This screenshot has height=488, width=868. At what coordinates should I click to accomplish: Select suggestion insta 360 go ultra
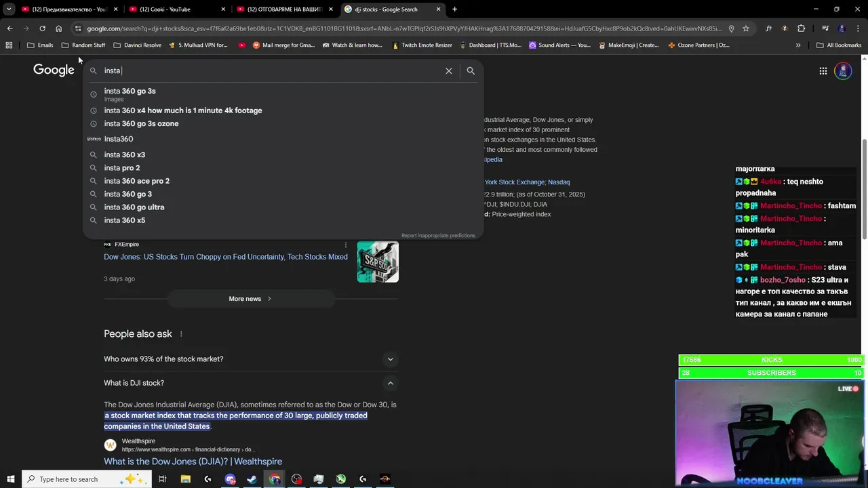tap(283, 207)
